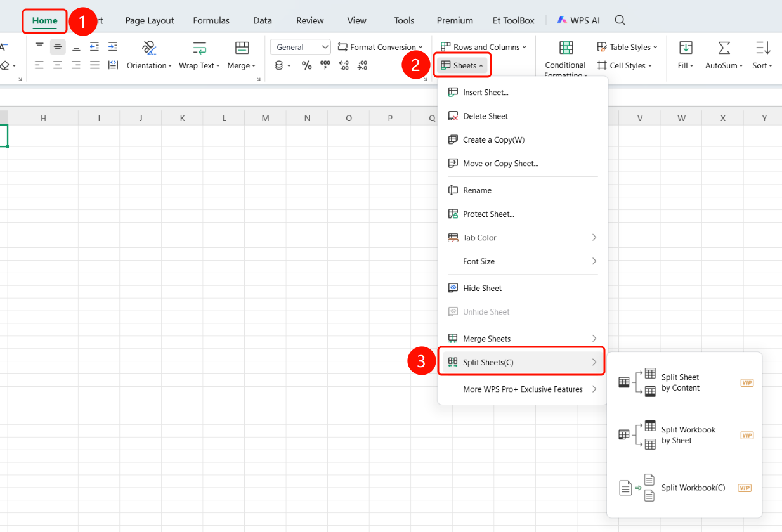Apply percent style

point(307,65)
